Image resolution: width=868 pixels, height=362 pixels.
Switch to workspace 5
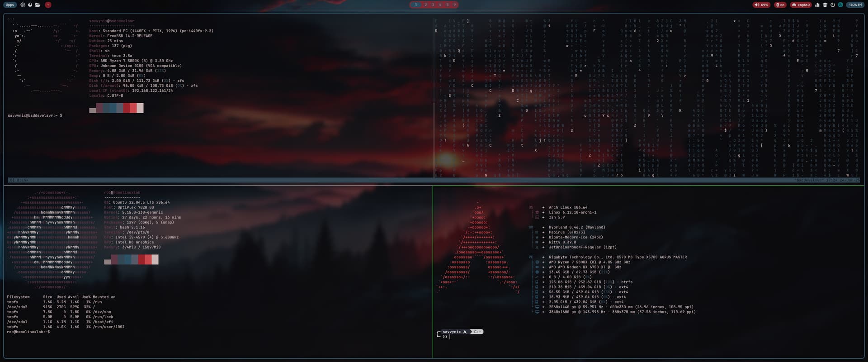[x=447, y=5]
